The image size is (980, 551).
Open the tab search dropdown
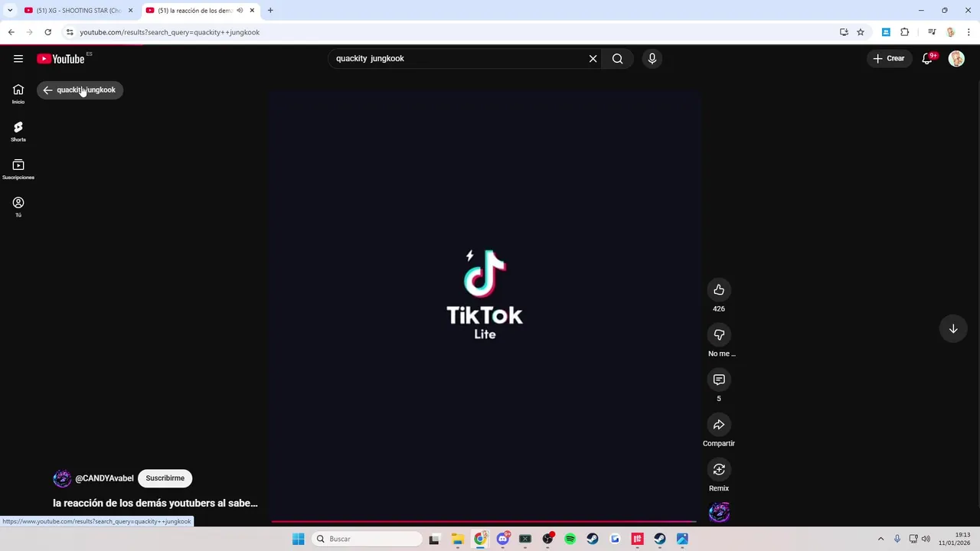(x=9, y=10)
